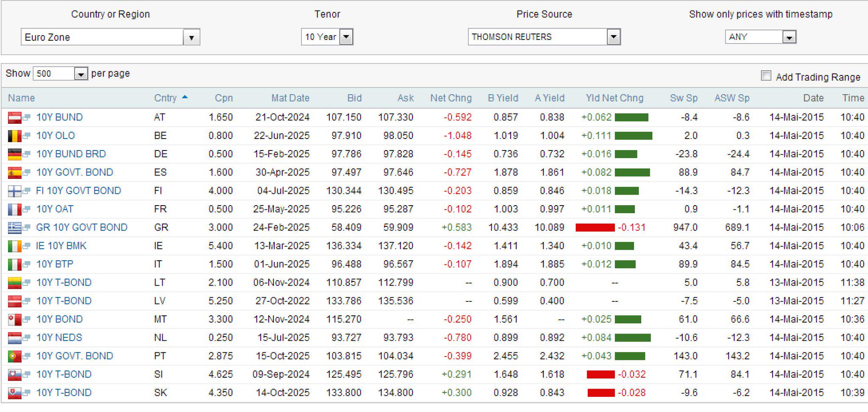
Task: Click the Lithuania flag icon
Action: click(x=14, y=283)
